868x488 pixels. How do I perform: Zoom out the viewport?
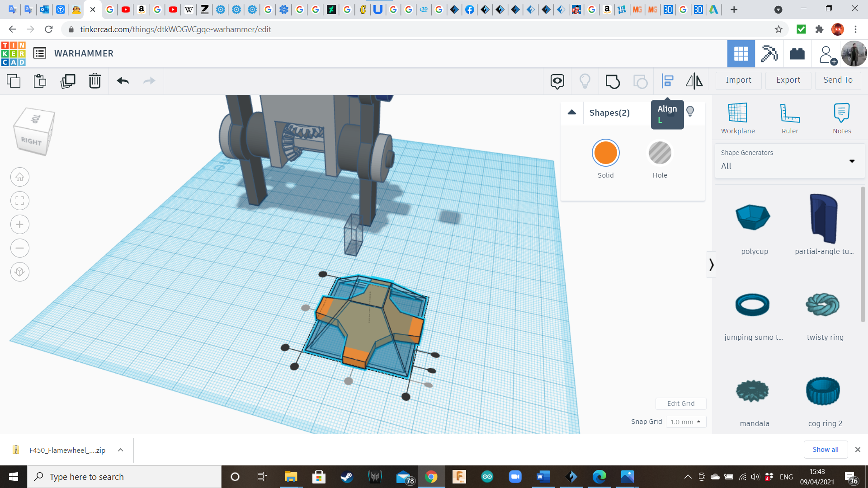point(20,248)
